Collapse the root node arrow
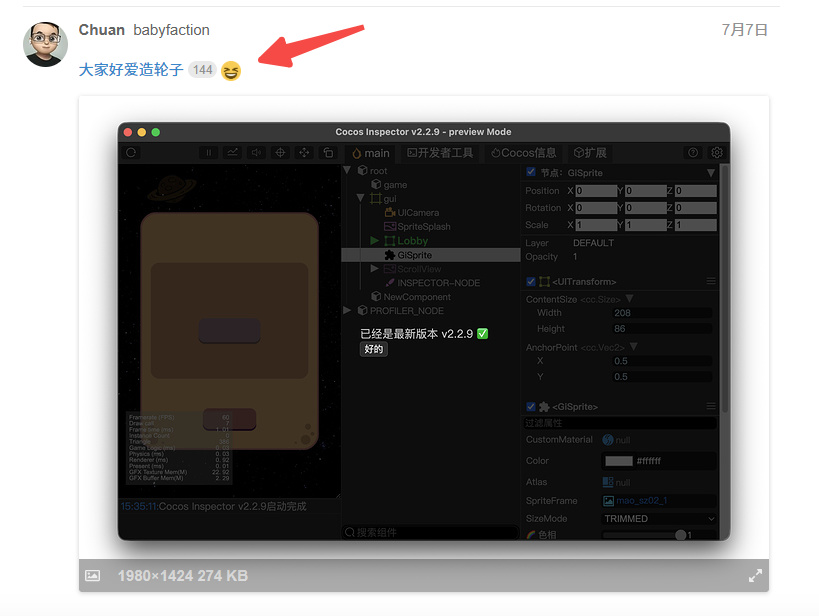The image size is (819, 616). (x=347, y=170)
